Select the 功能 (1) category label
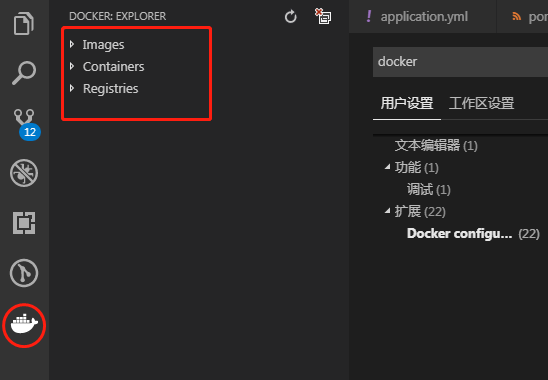This screenshot has width=548, height=380. pos(416,167)
